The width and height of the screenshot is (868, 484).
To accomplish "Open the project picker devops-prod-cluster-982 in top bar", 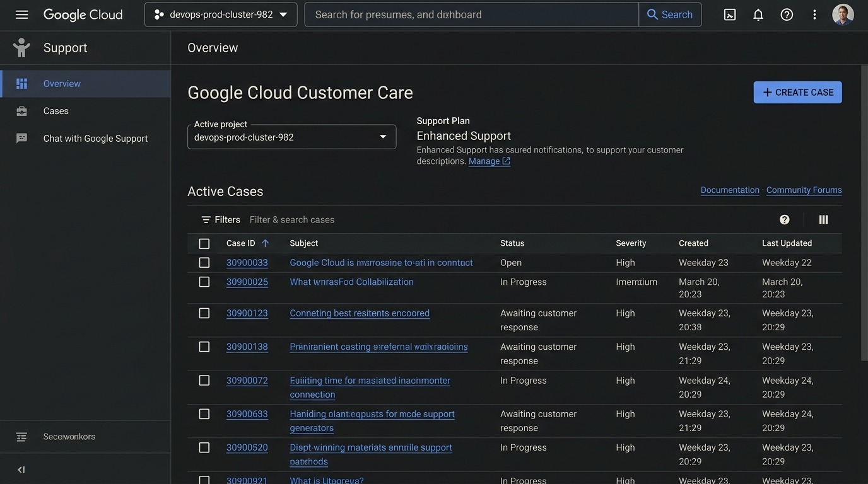I will click(x=221, y=14).
